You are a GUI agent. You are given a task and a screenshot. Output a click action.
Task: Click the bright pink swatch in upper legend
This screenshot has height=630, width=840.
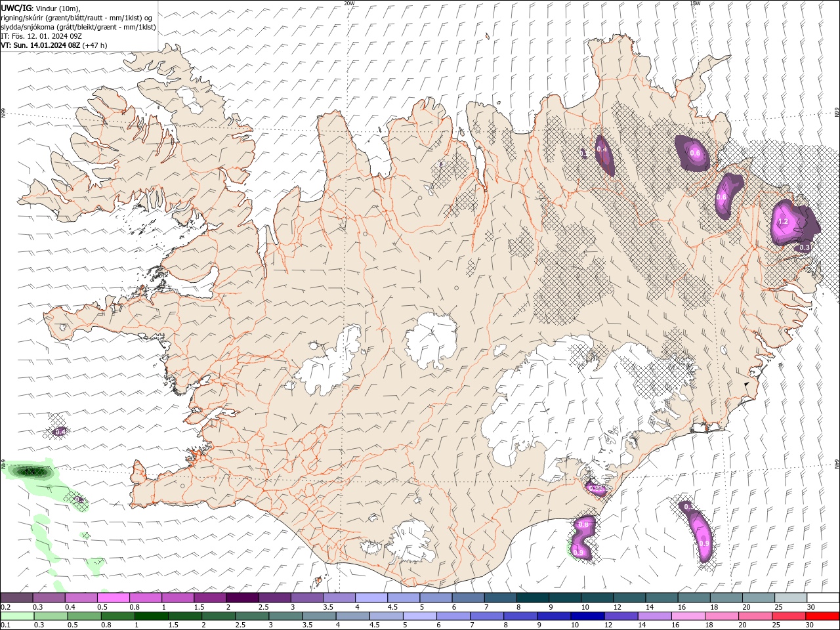(114, 598)
